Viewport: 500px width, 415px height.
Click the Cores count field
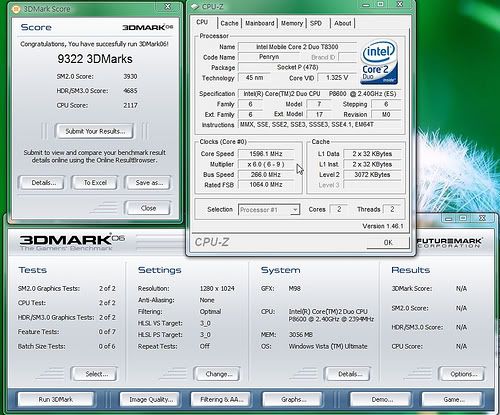point(339,209)
